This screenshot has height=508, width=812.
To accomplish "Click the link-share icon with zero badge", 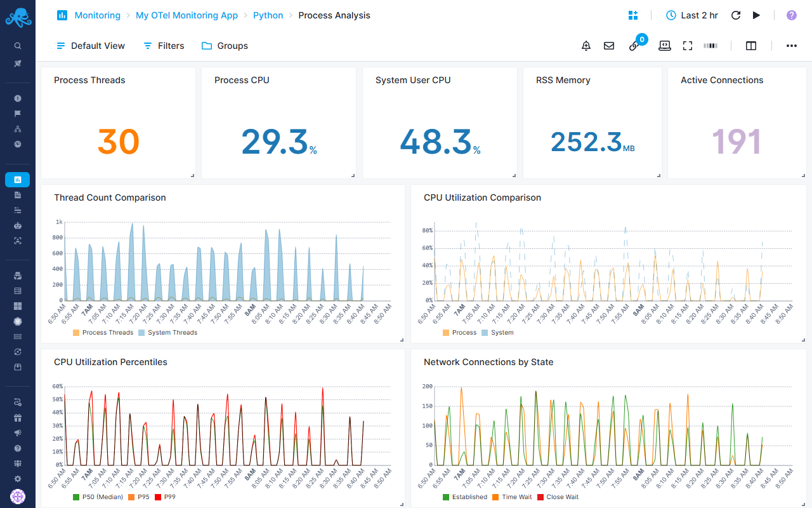I will click(634, 46).
